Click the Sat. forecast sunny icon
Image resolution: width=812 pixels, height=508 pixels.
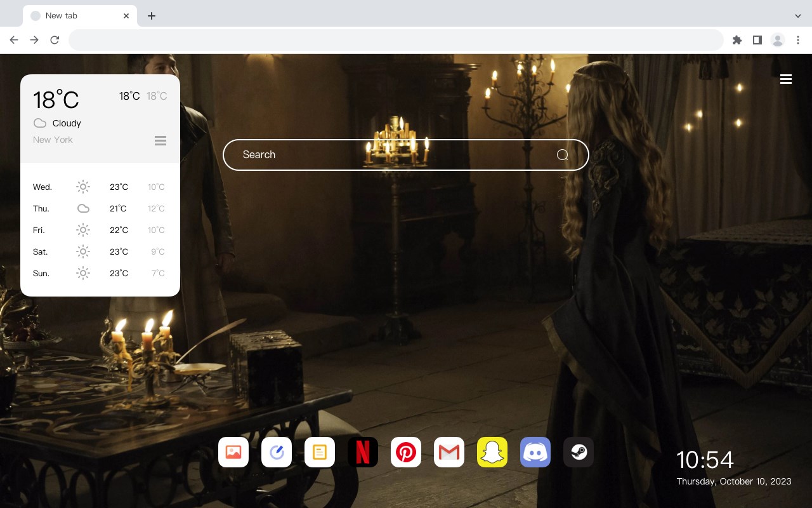click(83, 251)
